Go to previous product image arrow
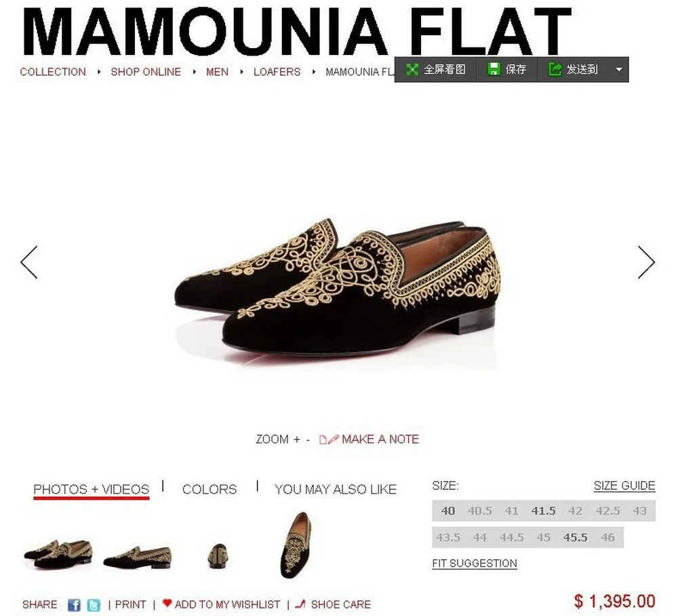The width and height of the screenshot is (678, 616). pos(29,262)
